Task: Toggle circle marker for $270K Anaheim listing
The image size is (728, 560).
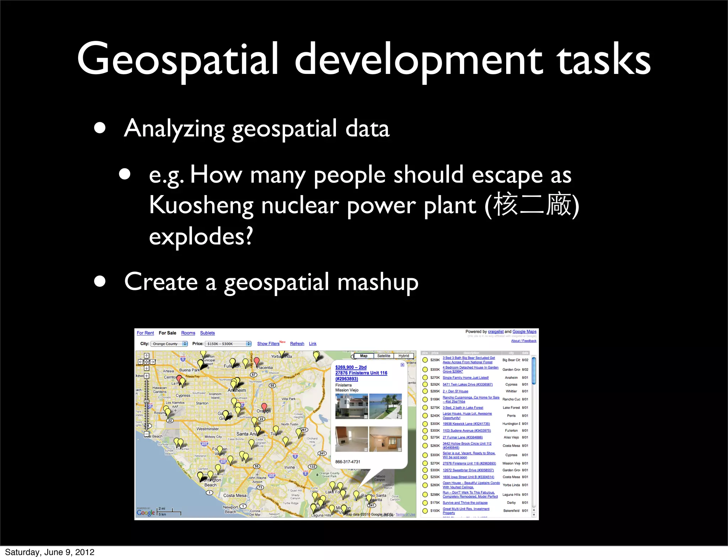Action: (x=425, y=378)
